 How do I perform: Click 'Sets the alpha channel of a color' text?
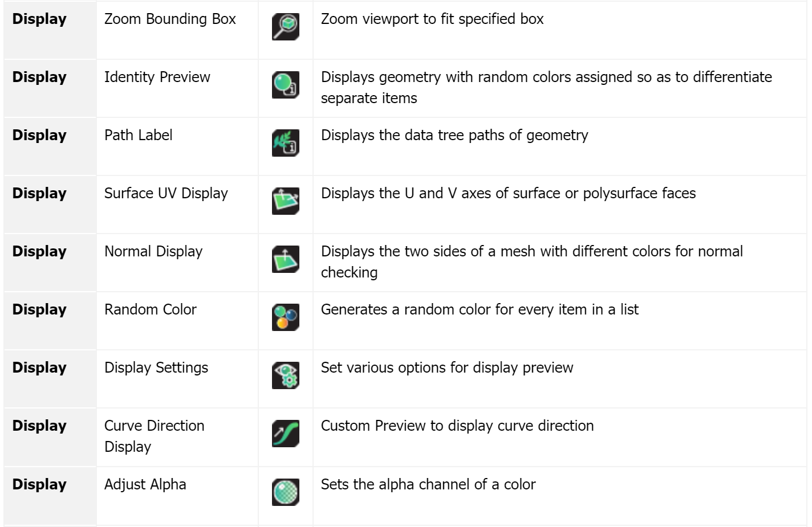(428, 484)
